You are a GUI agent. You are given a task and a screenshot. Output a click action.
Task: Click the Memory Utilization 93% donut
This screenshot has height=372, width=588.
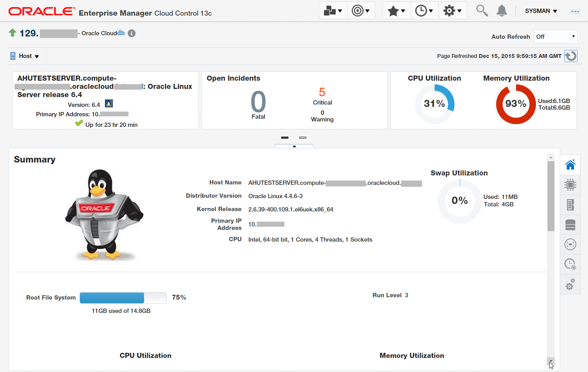(x=516, y=104)
